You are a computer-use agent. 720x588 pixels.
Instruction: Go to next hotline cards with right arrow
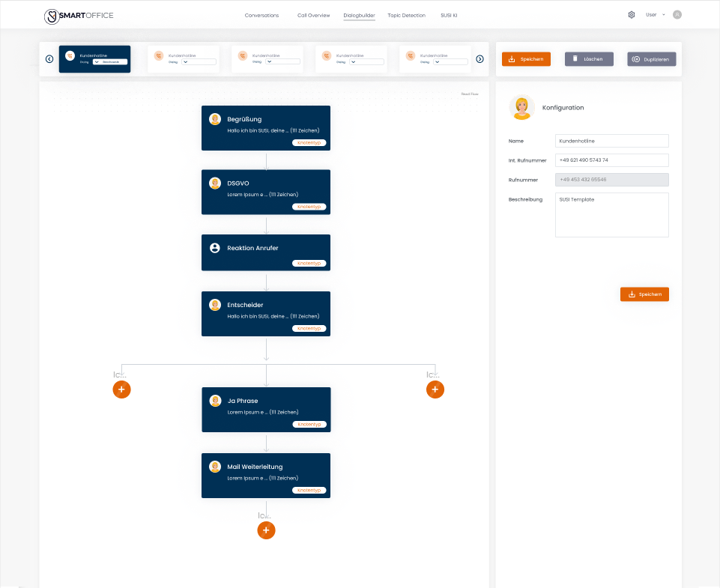pos(480,59)
